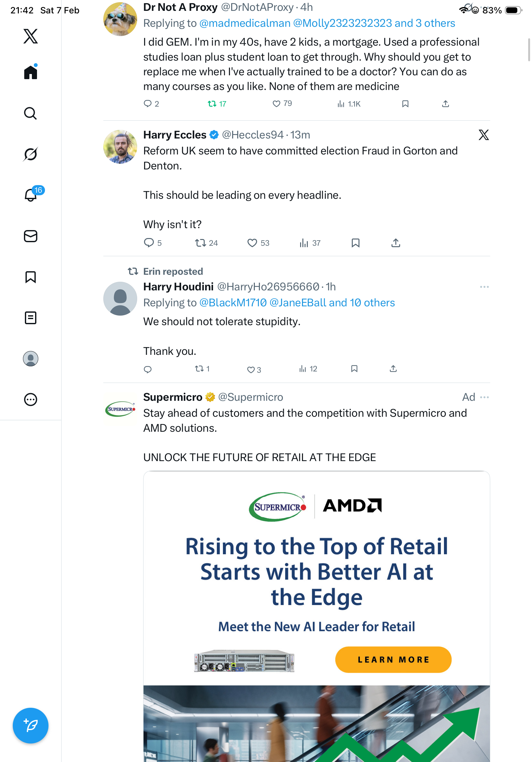Like Harry Eccles' election fraud post
This screenshot has width=532, height=762.
pos(252,243)
